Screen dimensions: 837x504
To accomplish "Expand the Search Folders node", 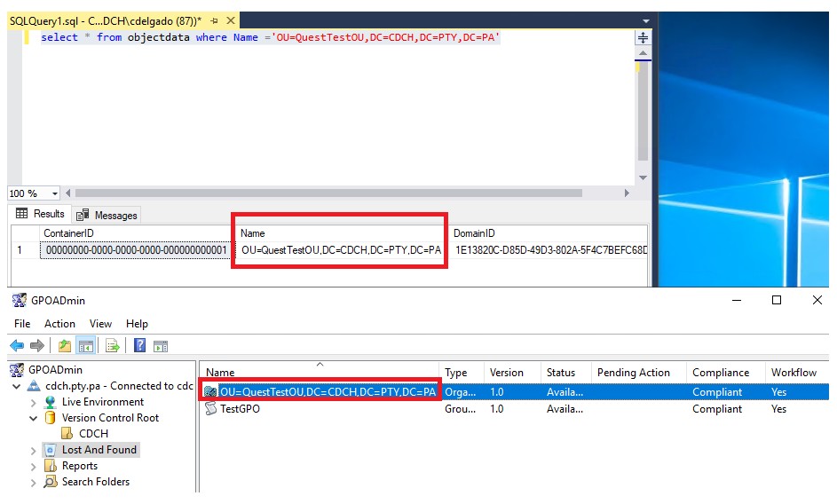I will tap(33, 483).
